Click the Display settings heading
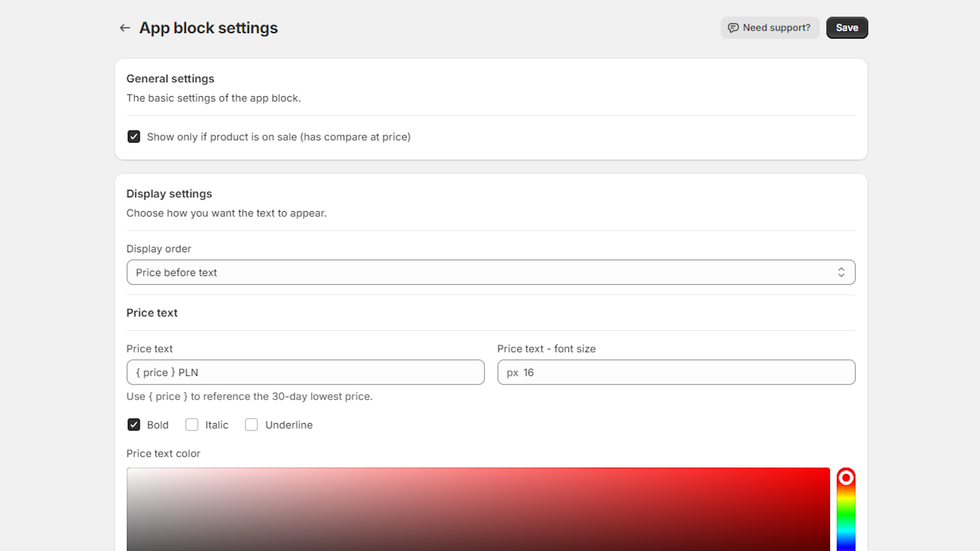This screenshot has width=980, height=551. (169, 193)
